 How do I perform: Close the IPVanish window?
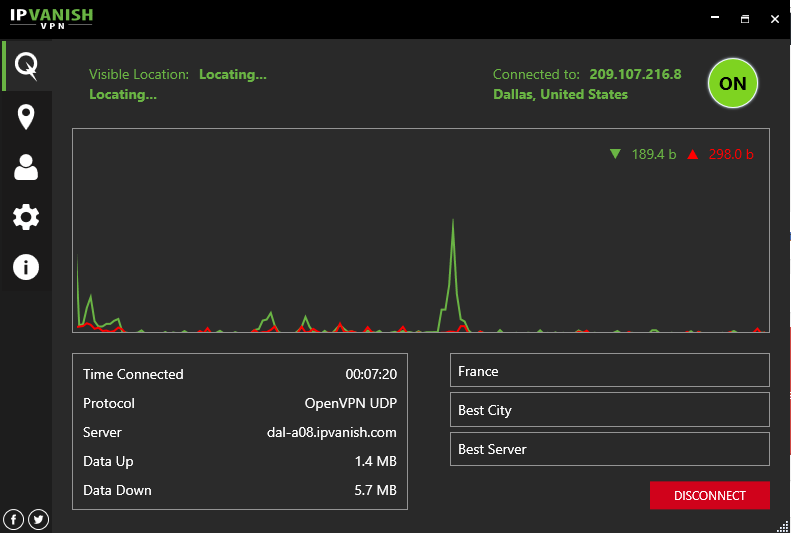[x=775, y=19]
